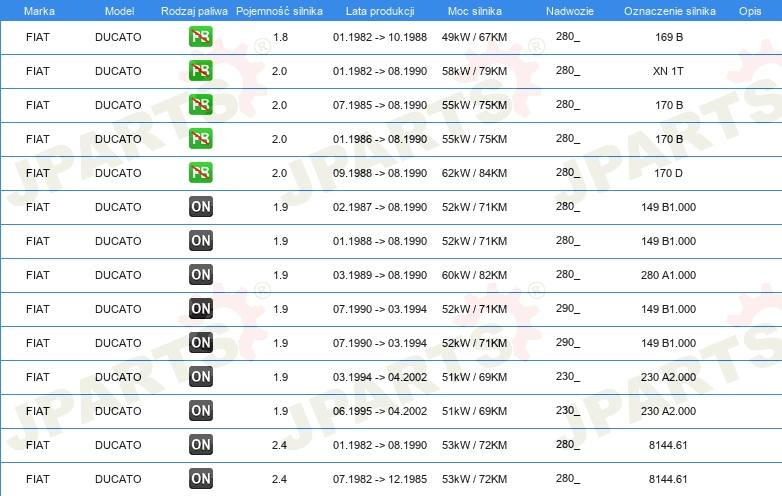Click the 62kW / 84KM power cell

click(474, 173)
